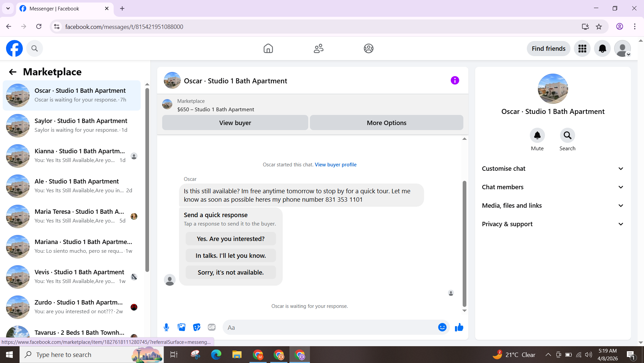Open site information icon in address bar

(x=57, y=27)
